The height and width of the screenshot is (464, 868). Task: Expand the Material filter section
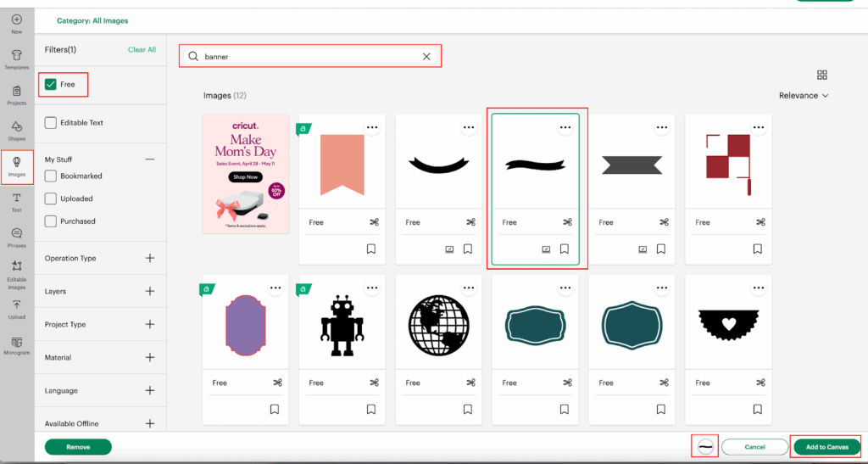tap(150, 357)
